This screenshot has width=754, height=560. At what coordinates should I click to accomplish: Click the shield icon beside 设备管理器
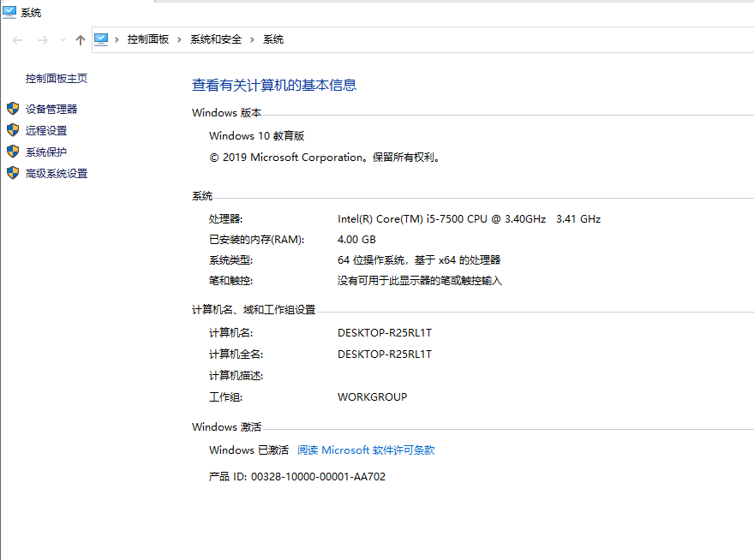[13, 109]
